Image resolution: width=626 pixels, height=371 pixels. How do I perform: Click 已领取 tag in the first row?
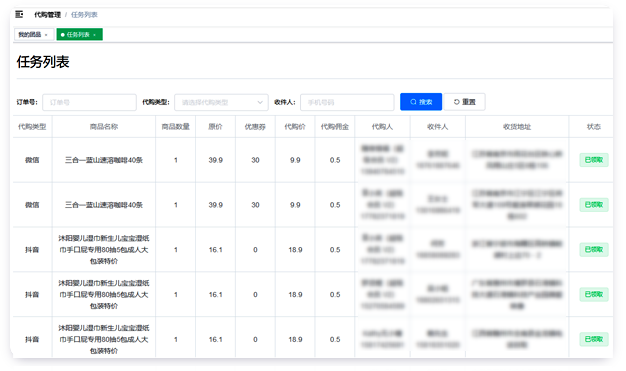click(x=594, y=160)
